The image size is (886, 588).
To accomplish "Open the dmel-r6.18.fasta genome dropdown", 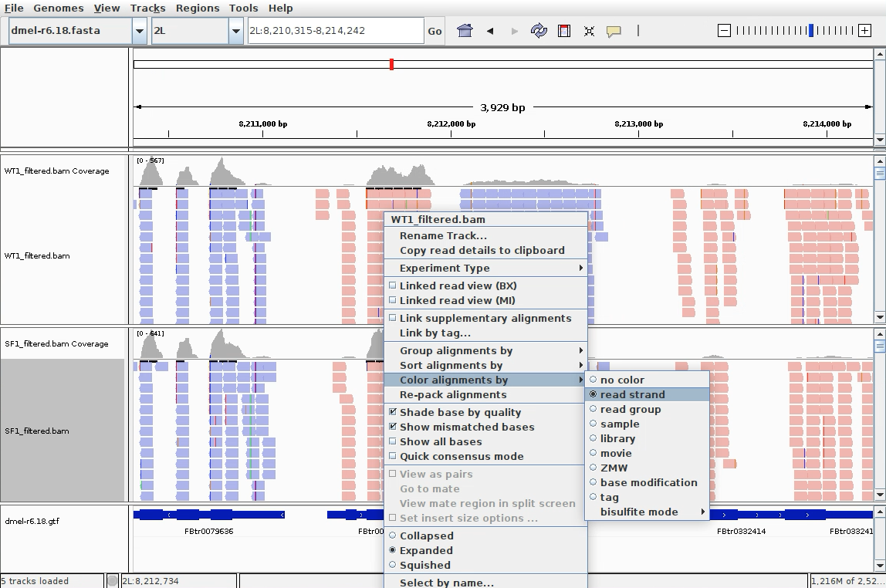I will pyautogui.click(x=140, y=31).
